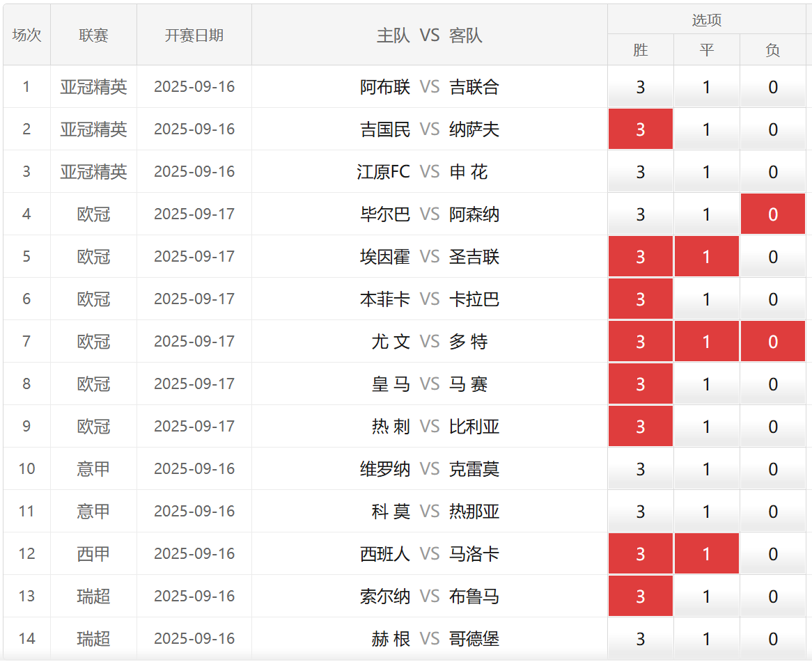Select loss (0) for 阿布联 vs 吉联合

(x=773, y=87)
